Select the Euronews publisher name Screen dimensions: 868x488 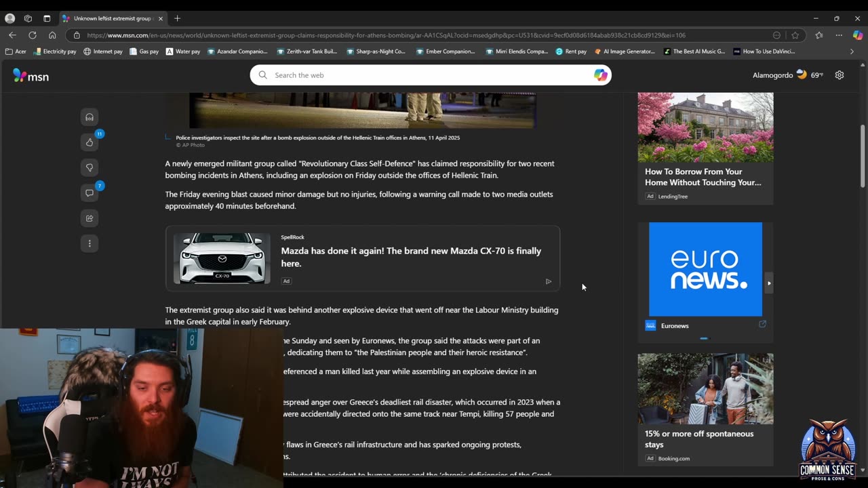(675, 326)
